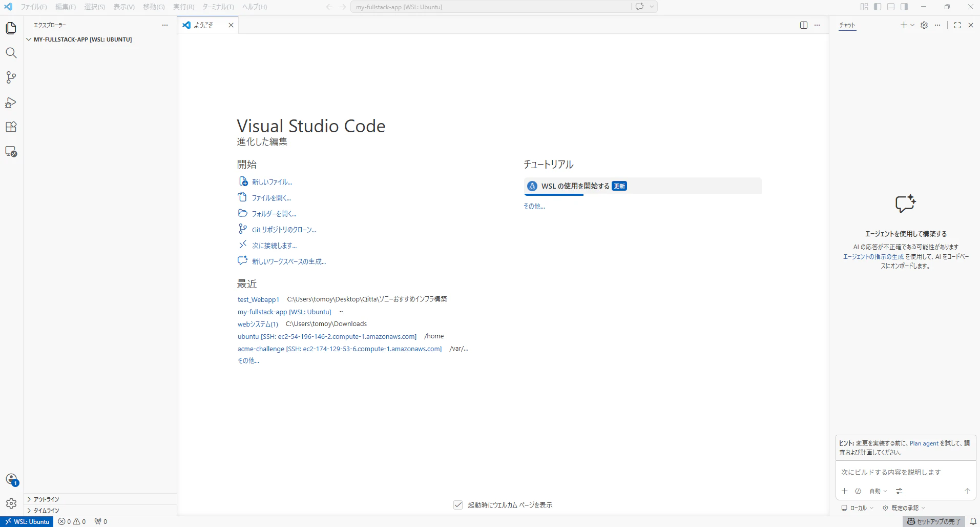Viewport: 980px width, 527px height.
Task: Toggle the primary side bar visibility
Action: 878,7
